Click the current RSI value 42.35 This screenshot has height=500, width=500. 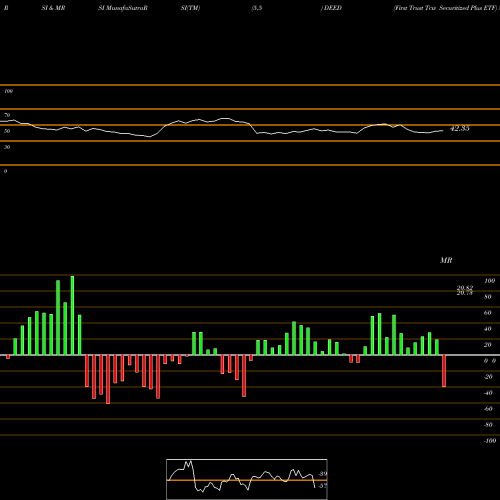(460, 128)
